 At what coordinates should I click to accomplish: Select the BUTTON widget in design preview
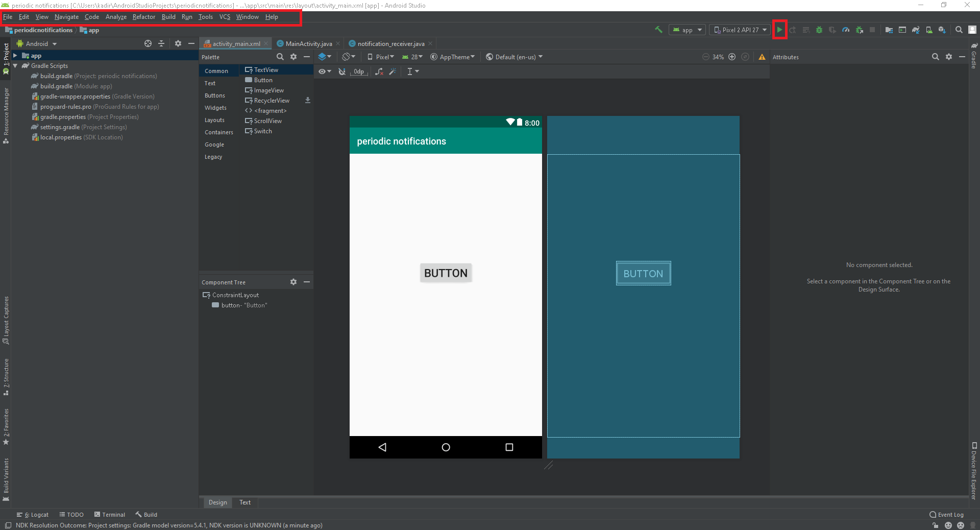446,273
